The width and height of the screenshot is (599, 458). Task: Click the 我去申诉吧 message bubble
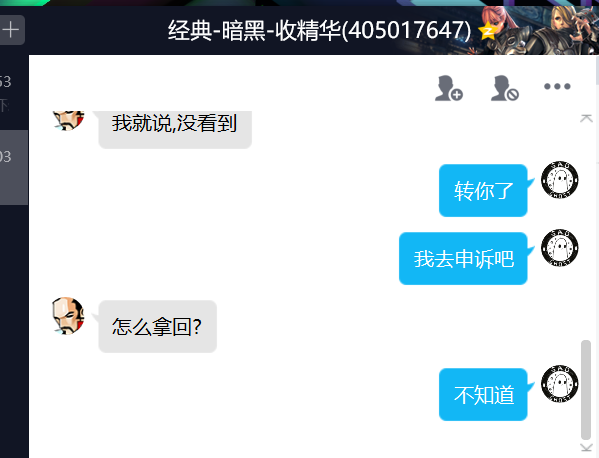[463, 259]
